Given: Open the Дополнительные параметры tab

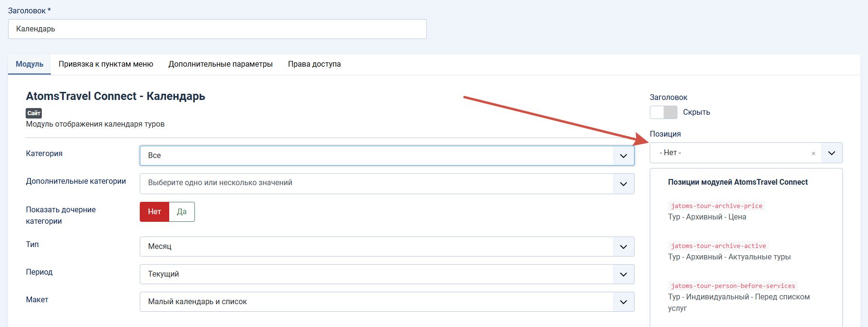Looking at the screenshot, I should (x=221, y=64).
